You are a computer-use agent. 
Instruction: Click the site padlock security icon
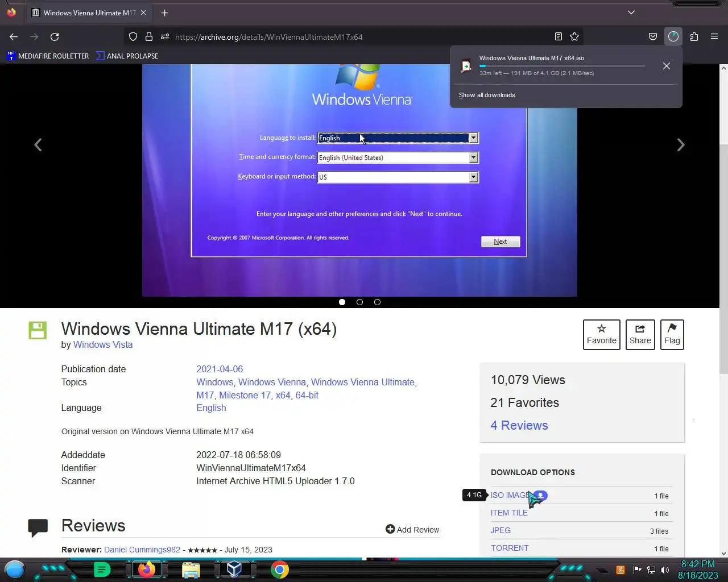point(149,37)
